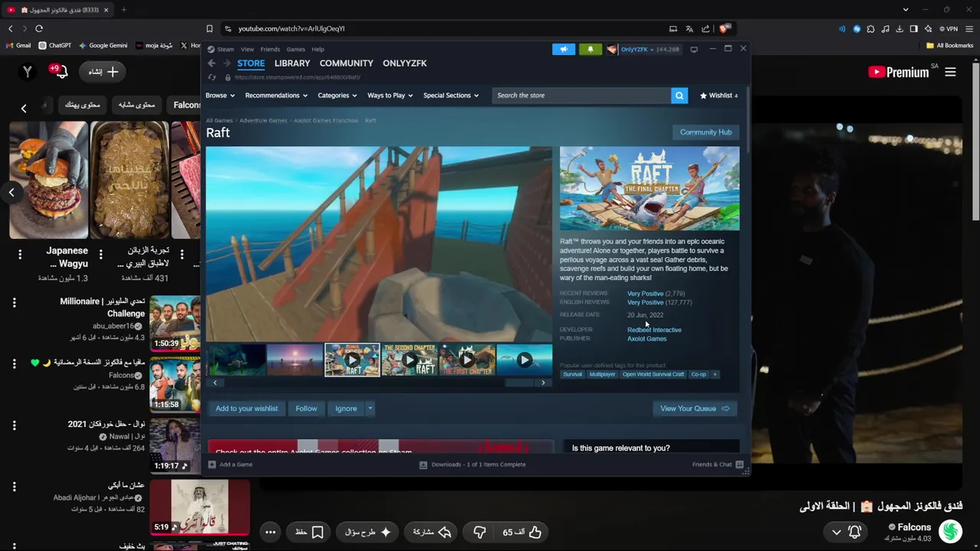This screenshot has height=551, width=980.
Task: Expand the Recommendations dropdown
Action: pyautogui.click(x=276, y=96)
